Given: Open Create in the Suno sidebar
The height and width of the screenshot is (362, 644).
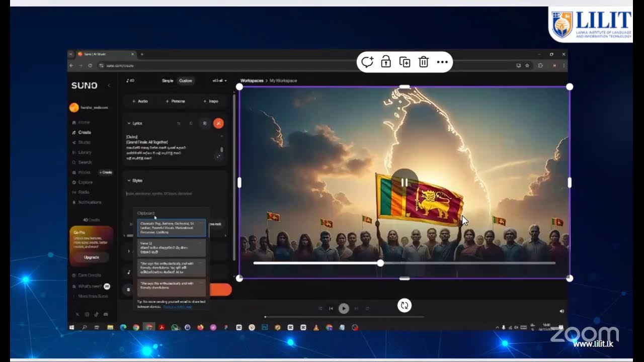Looking at the screenshot, I should point(82,132).
